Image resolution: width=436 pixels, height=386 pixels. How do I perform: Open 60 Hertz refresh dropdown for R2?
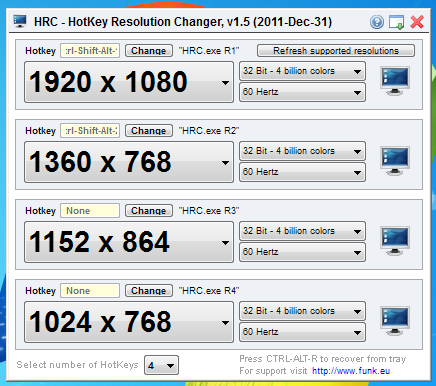point(302,172)
